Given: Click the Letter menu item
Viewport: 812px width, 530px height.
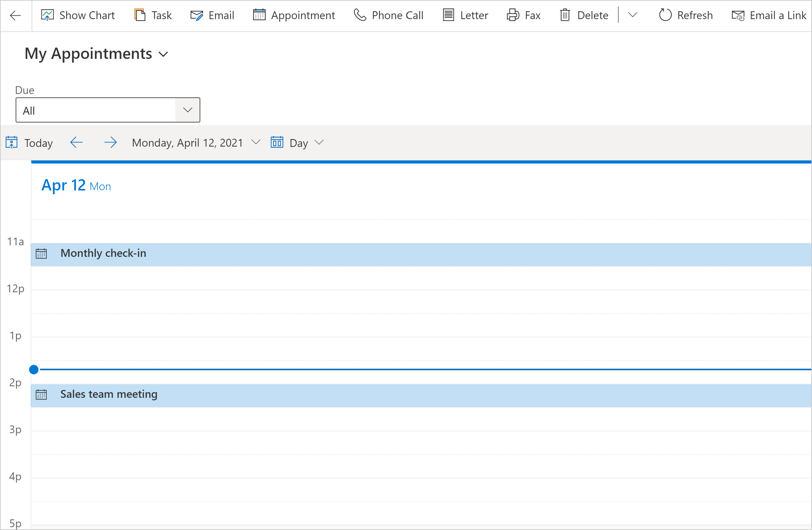Looking at the screenshot, I should coord(473,15).
